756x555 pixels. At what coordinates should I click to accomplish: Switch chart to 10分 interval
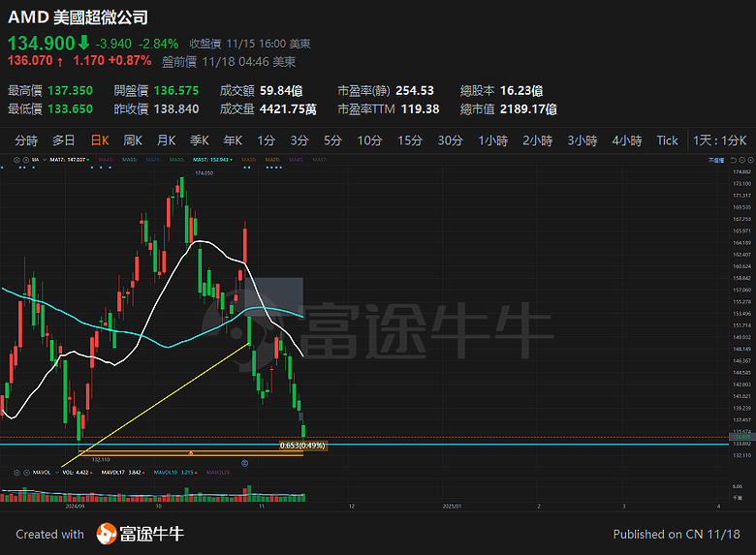369,140
